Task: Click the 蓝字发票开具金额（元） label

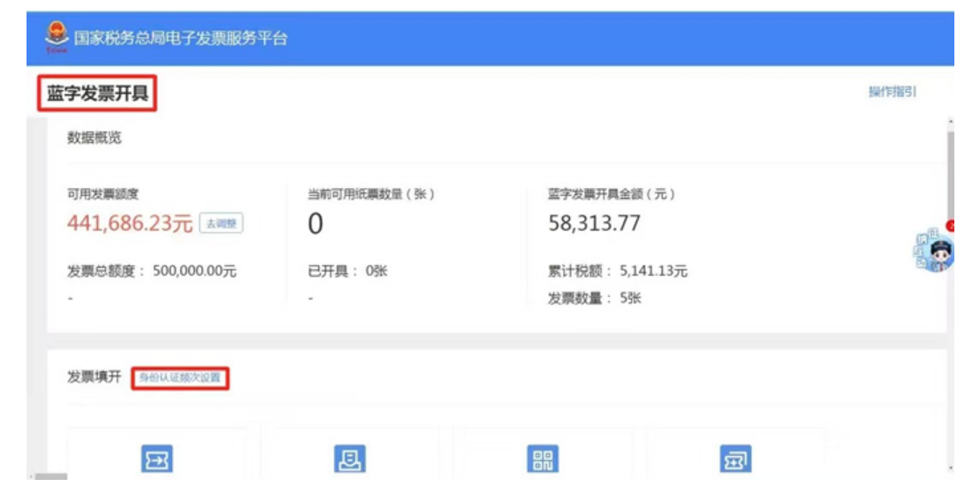Action: tap(612, 194)
